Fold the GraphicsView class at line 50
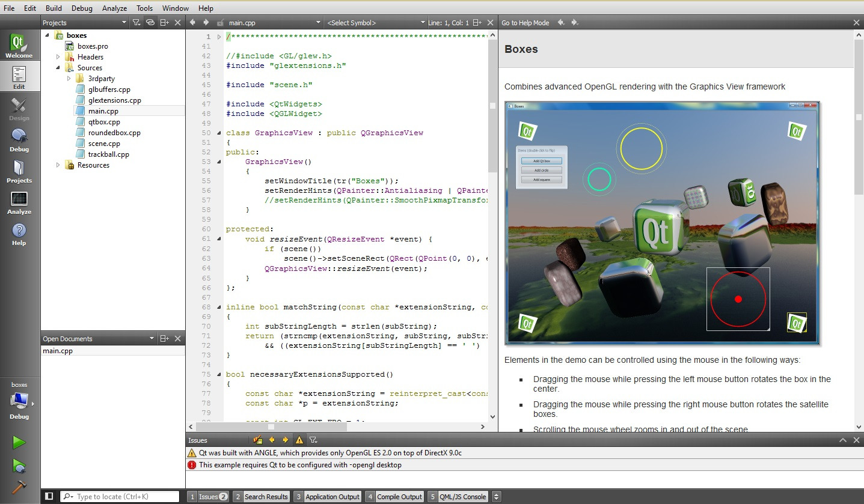This screenshot has width=864, height=504. 219,133
